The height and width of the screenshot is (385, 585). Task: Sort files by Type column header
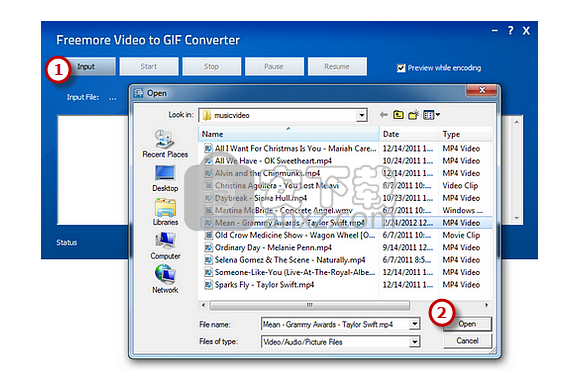(x=465, y=134)
